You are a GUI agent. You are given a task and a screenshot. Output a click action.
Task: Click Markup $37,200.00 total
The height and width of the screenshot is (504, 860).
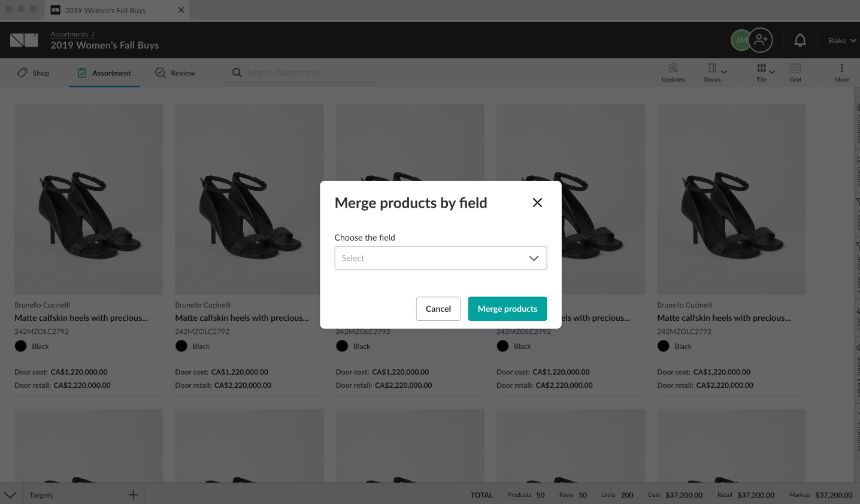(820, 495)
